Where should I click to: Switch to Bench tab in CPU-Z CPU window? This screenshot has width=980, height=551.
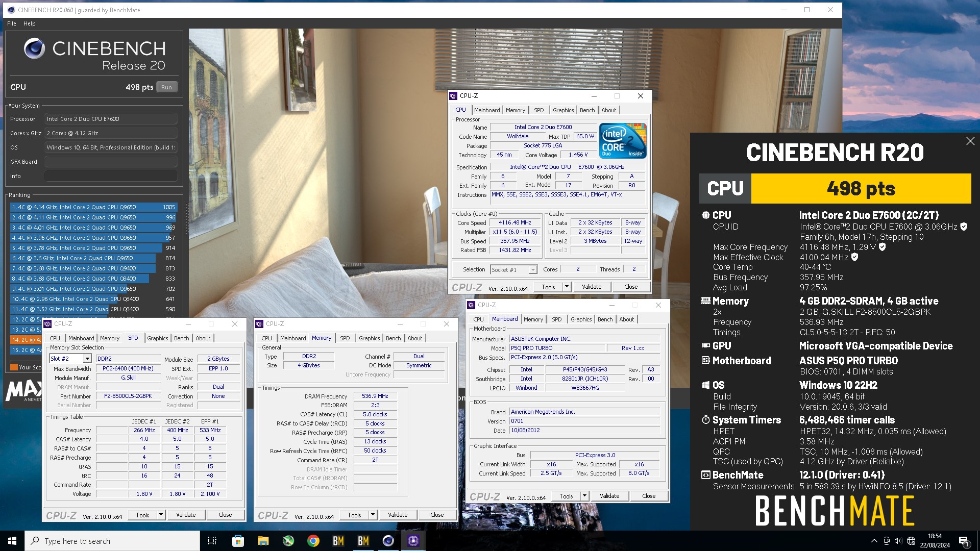587,110
